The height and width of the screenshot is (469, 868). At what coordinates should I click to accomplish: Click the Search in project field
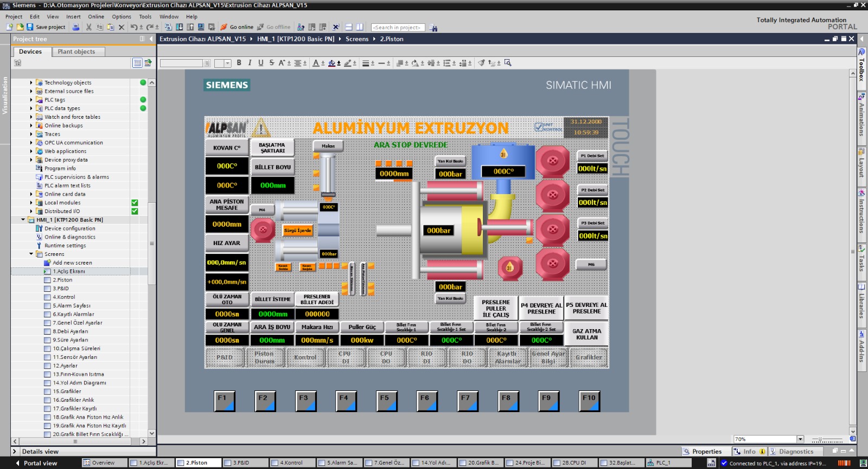(x=397, y=27)
